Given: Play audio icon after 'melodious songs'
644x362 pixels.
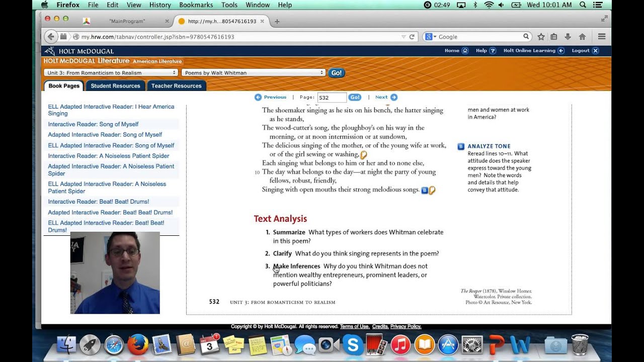Looking at the screenshot, I should coord(432,190).
